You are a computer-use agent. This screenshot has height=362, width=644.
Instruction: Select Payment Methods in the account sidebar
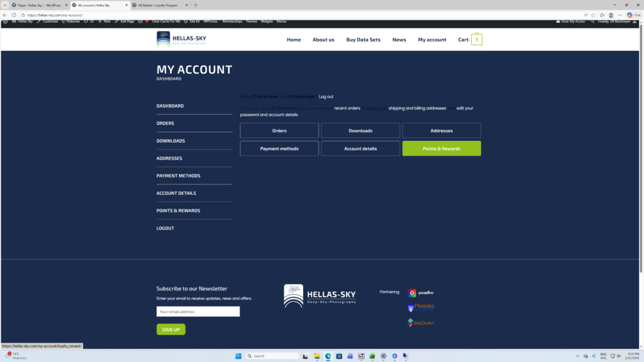click(178, 176)
